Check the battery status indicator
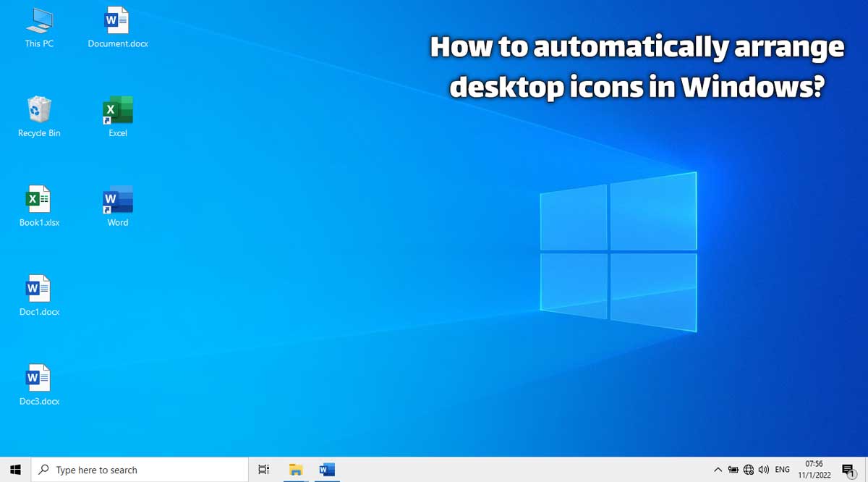This screenshot has width=868, height=482. 733,469
